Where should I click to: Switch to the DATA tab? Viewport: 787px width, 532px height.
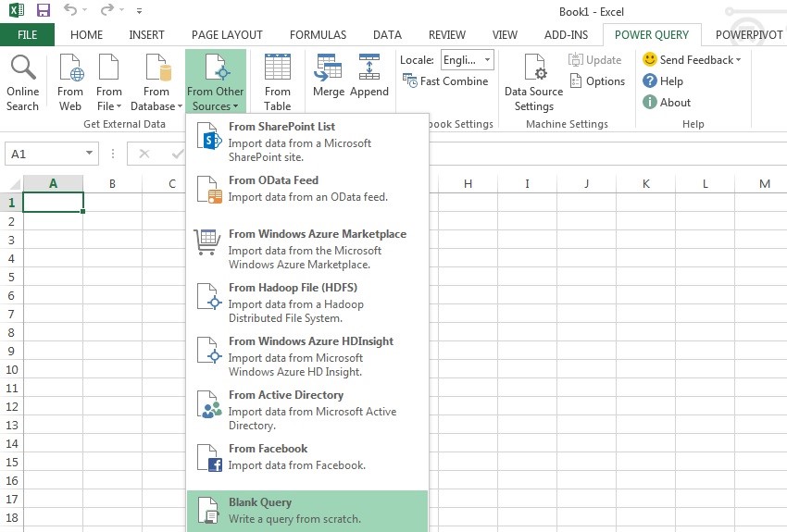387,34
